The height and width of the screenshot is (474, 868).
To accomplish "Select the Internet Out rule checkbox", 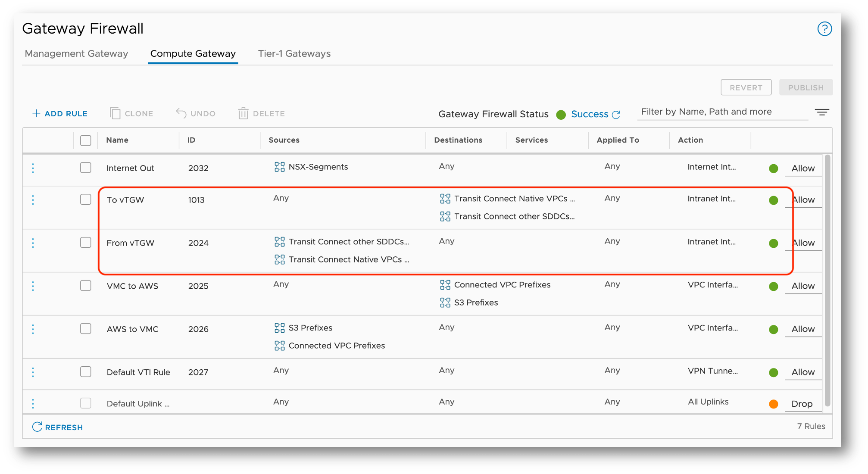I will [86, 168].
